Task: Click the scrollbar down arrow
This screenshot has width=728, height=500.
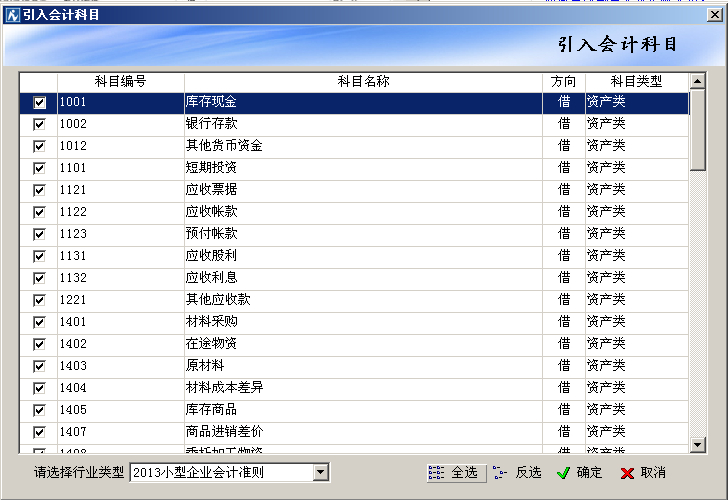Action: coord(697,445)
